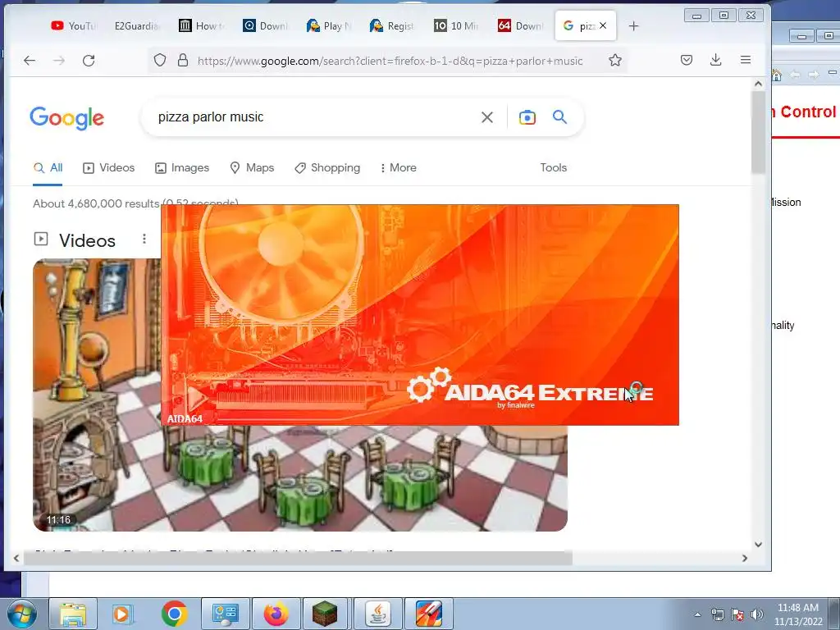Click the Firefox forward arrow
The width and height of the screenshot is (840, 630).
59,61
